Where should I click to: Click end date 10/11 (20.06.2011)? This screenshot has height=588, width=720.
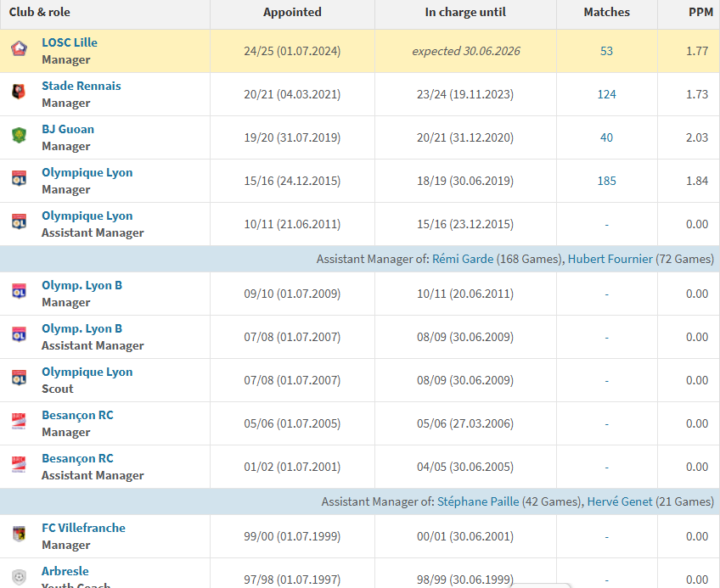(465, 294)
